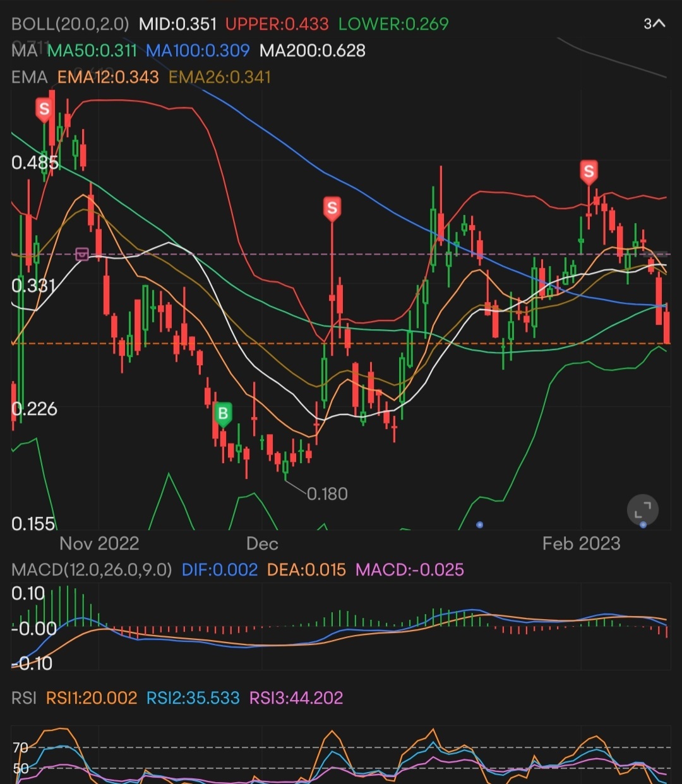The height and width of the screenshot is (784, 682).
Task: Tap the 0.155 price axis label
Action: tap(33, 524)
